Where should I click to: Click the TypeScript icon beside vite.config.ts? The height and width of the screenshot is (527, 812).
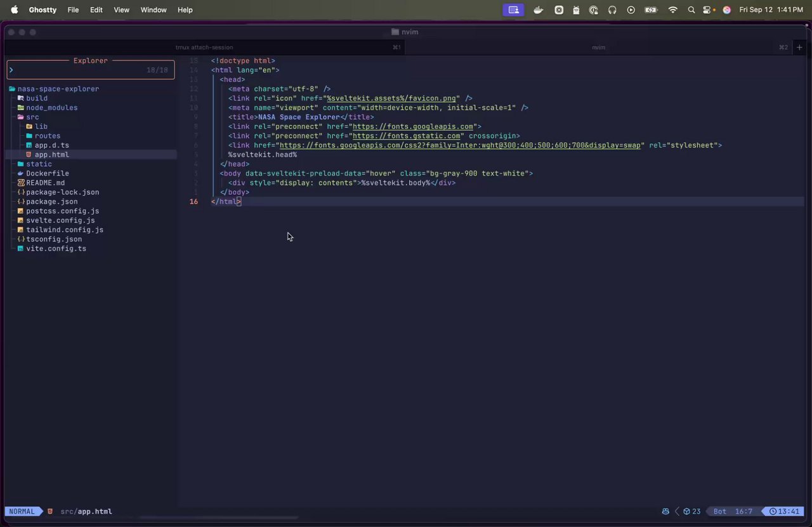(x=20, y=249)
